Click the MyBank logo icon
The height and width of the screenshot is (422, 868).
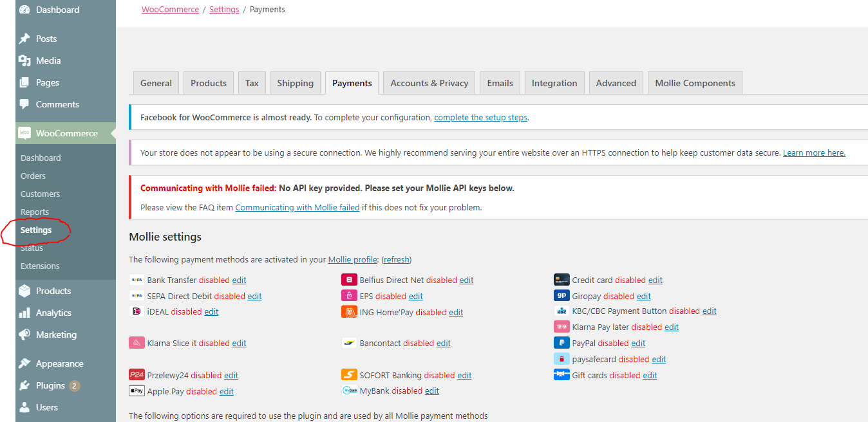[349, 390]
